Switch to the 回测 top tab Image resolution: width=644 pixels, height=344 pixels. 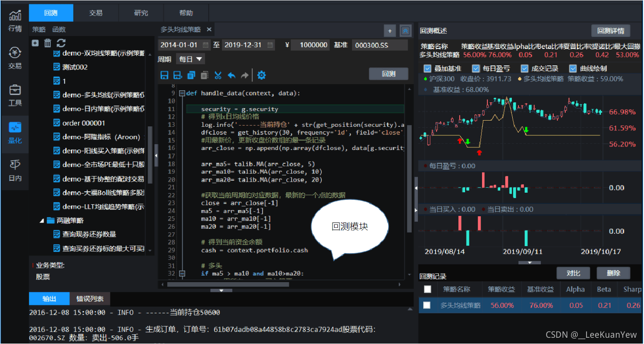(51, 13)
